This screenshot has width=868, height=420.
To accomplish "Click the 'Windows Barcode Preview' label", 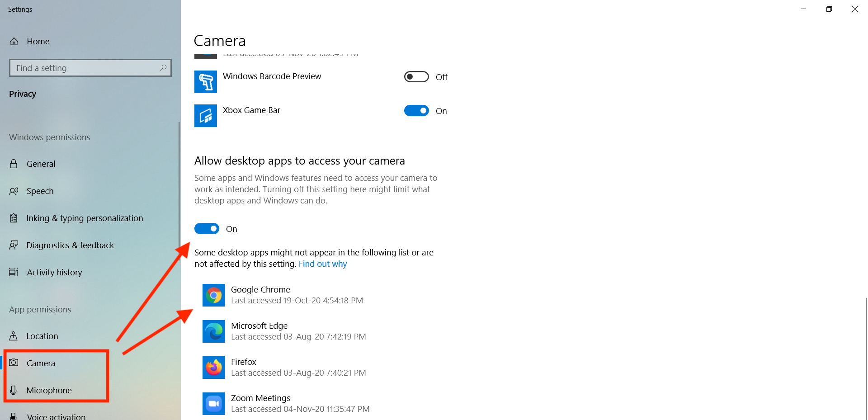I will [x=272, y=76].
